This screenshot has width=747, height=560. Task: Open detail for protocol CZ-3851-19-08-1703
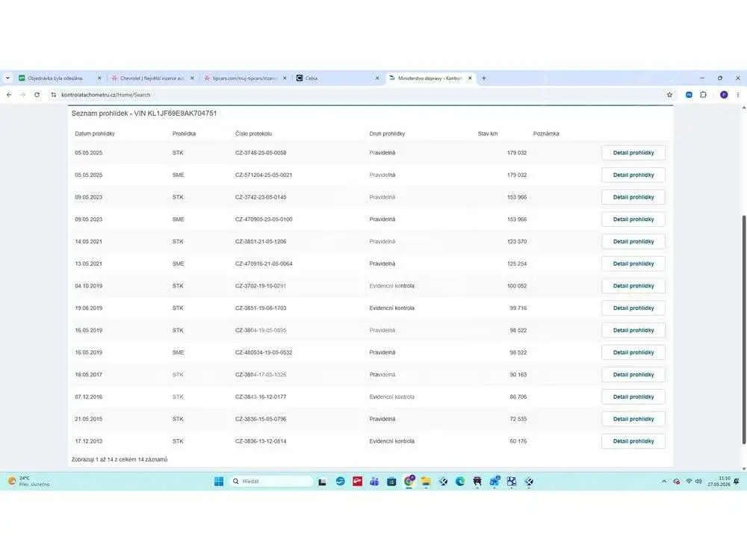[x=633, y=308]
